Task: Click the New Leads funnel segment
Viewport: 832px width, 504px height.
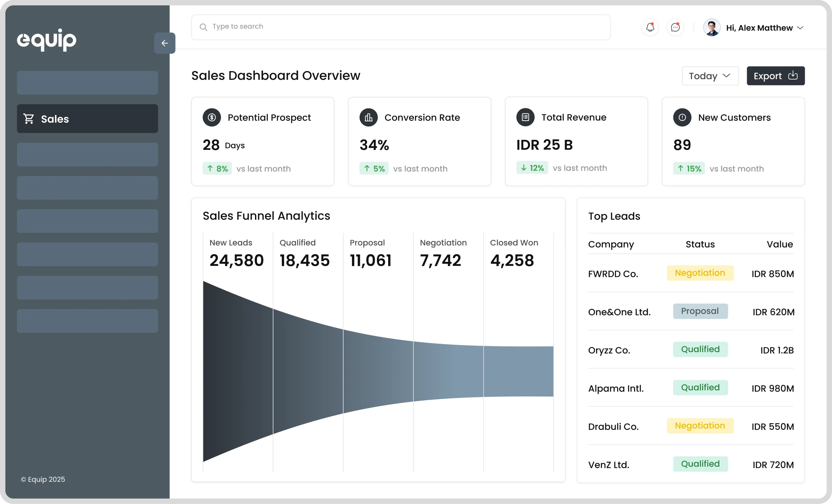Action: (x=238, y=371)
